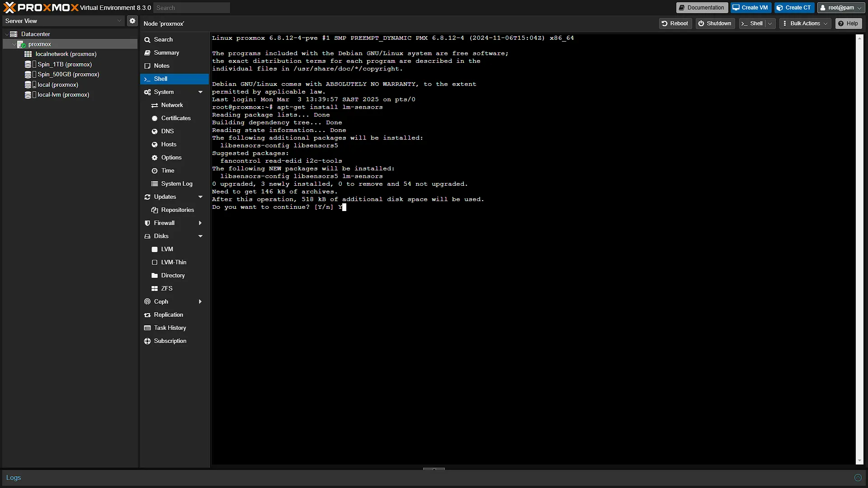Open the Certificates badge icon
The height and width of the screenshot is (488, 868).
[x=155, y=118]
